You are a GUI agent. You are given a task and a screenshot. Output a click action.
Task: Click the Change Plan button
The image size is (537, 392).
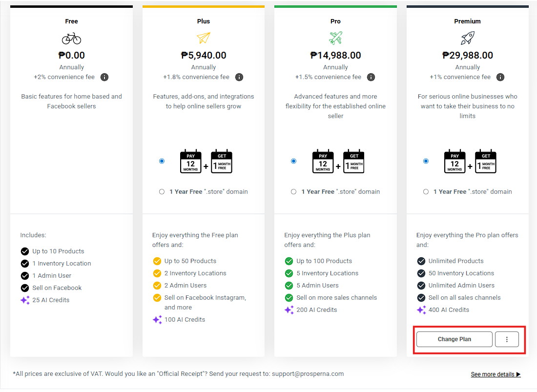(454, 339)
